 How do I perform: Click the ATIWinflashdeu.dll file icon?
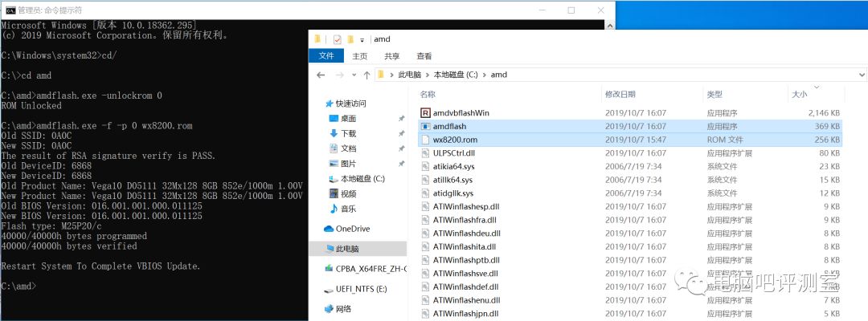[425, 234]
